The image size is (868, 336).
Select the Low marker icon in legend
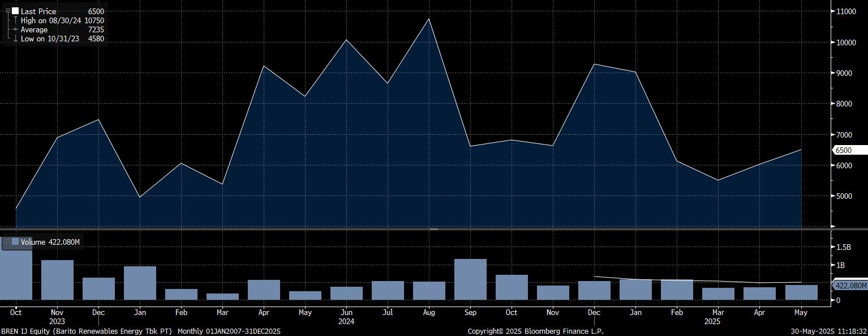pos(15,39)
